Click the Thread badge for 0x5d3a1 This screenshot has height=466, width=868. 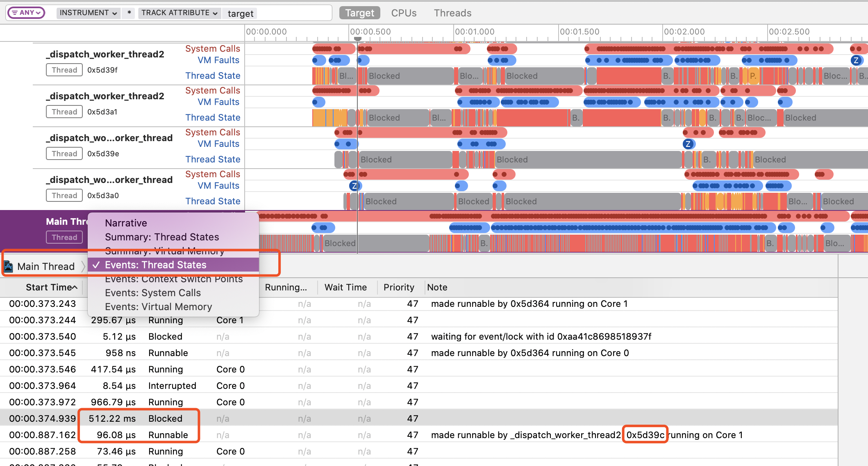point(64,112)
